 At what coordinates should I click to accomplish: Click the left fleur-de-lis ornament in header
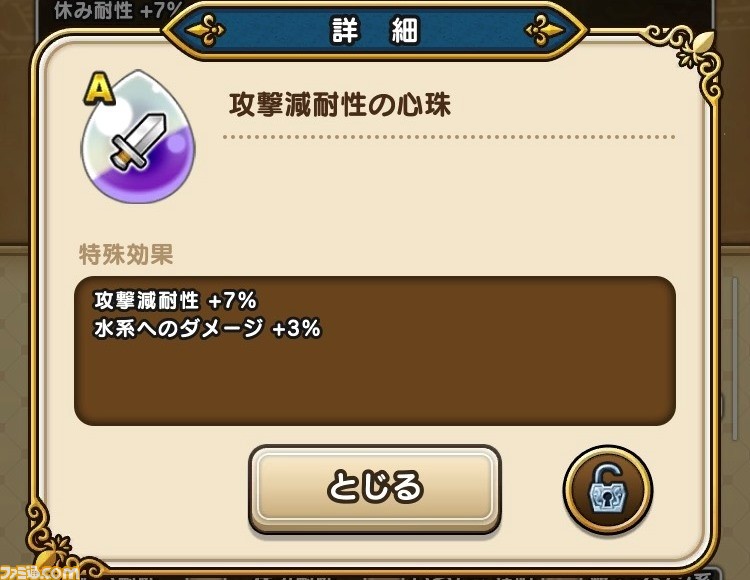tap(205, 30)
